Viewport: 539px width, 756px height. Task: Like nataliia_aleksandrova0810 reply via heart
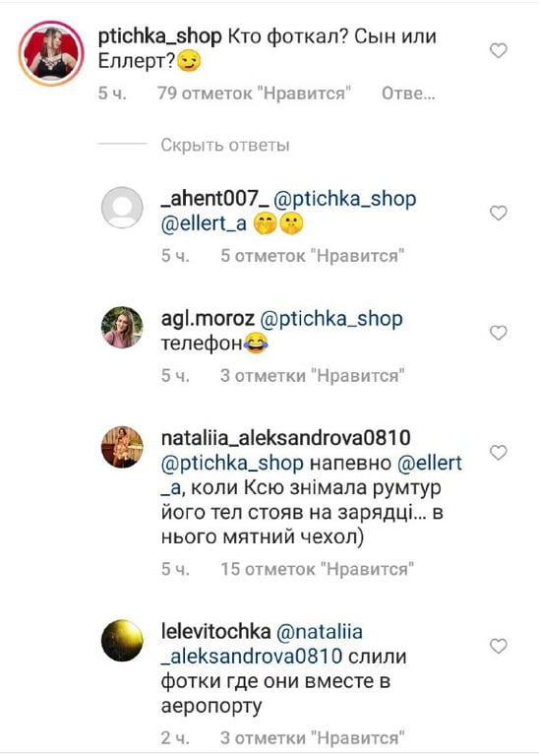point(499,452)
